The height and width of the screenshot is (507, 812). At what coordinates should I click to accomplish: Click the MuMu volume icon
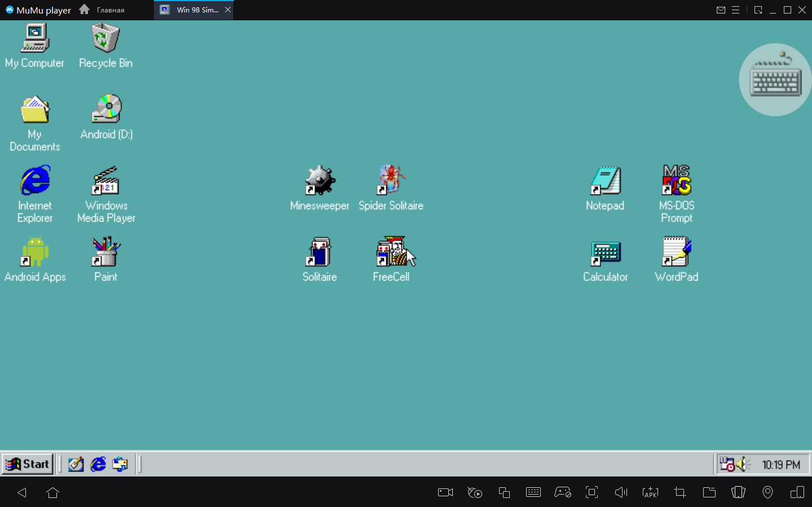tap(621, 492)
